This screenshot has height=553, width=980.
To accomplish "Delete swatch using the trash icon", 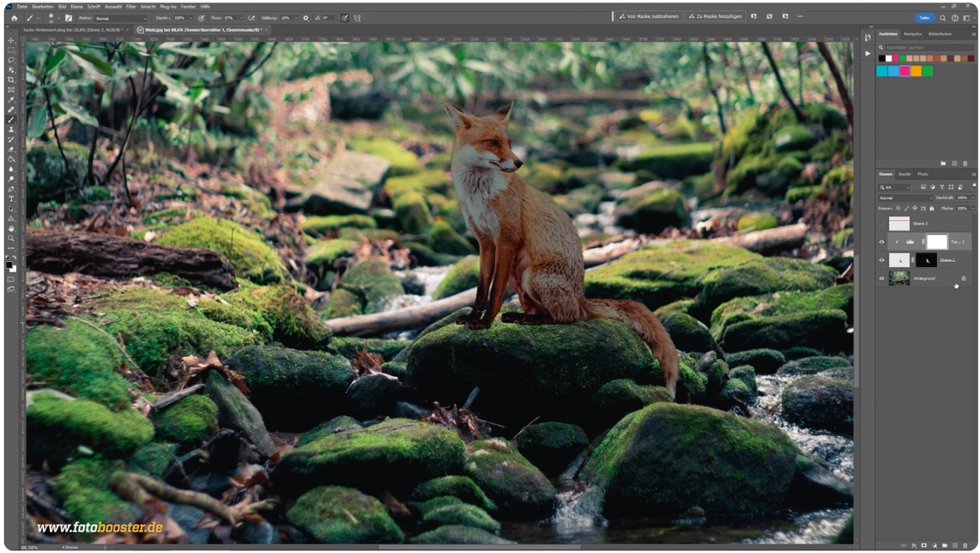I will click(x=965, y=163).
